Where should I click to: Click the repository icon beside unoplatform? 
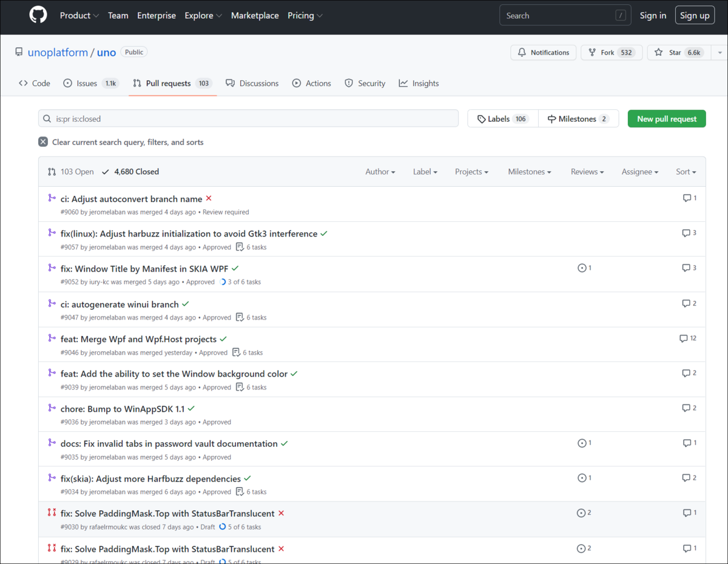[x=19, y=52]
